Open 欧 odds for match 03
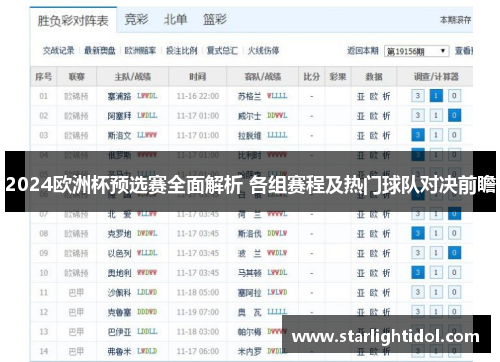 coord(374,136)
